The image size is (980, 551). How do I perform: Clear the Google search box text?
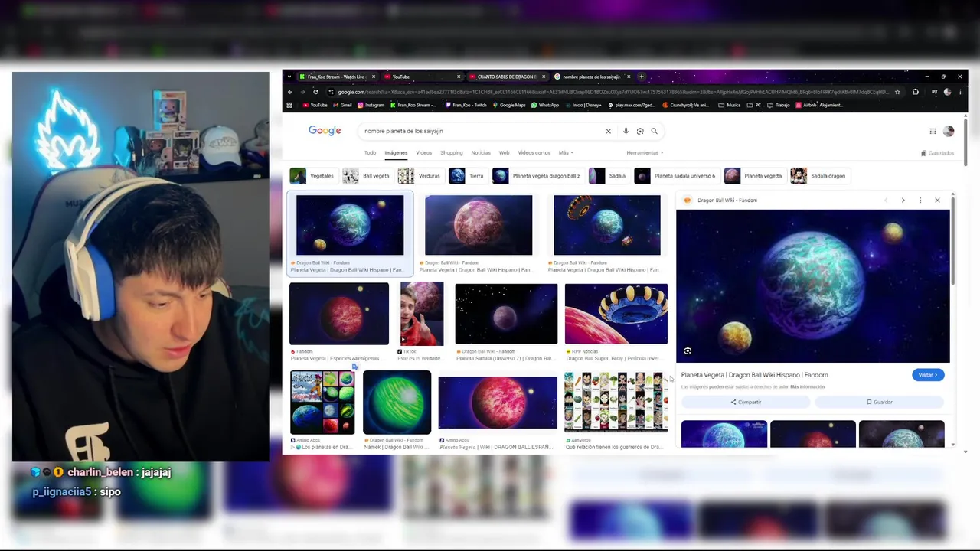609,131
